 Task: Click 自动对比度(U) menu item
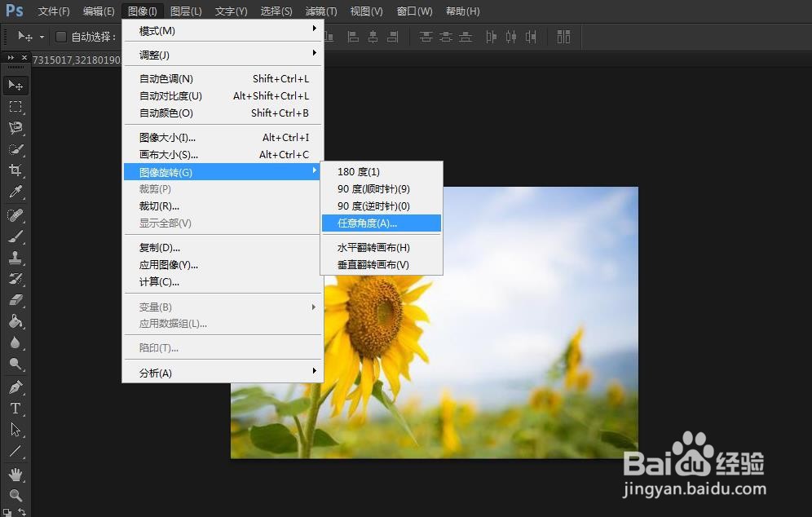tap(223, 96)
